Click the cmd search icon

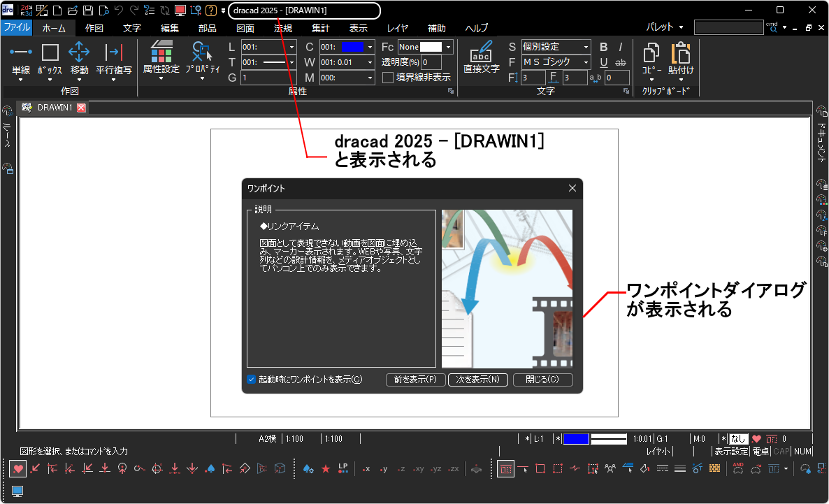point(772,27)
